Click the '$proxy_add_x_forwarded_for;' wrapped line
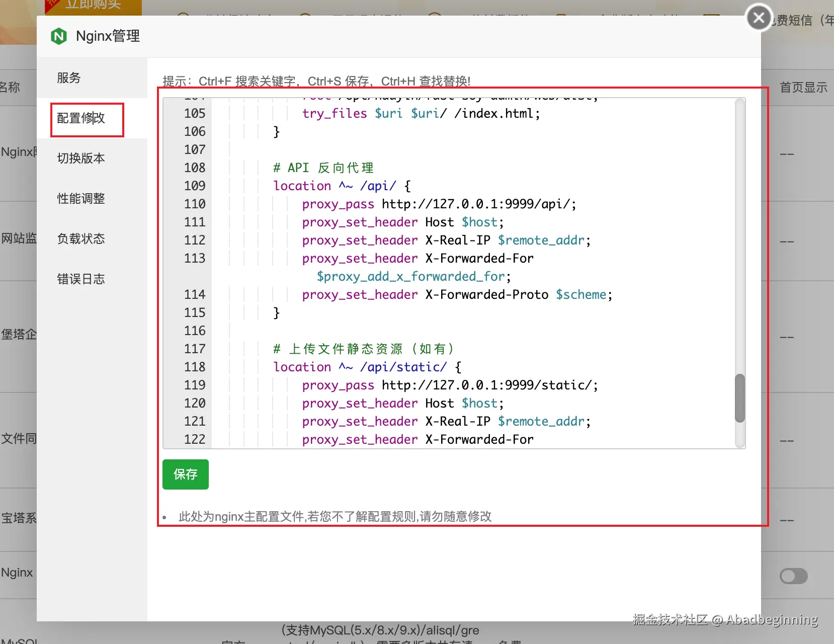This screenshot has height=644, width=834. click(x=414, y=276)
